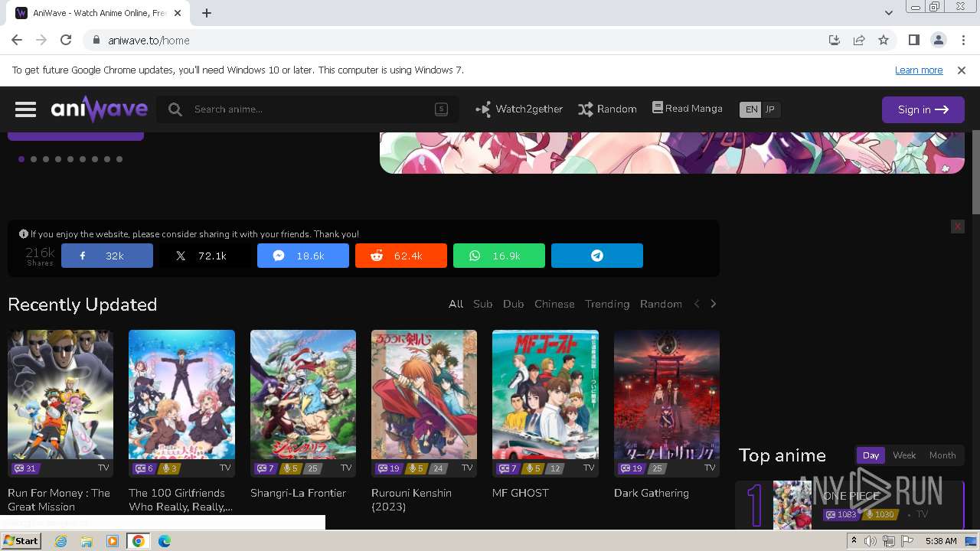The image size is (980, 551).
Task: Click the featured banner image
Action: click(x=672, y=152)
